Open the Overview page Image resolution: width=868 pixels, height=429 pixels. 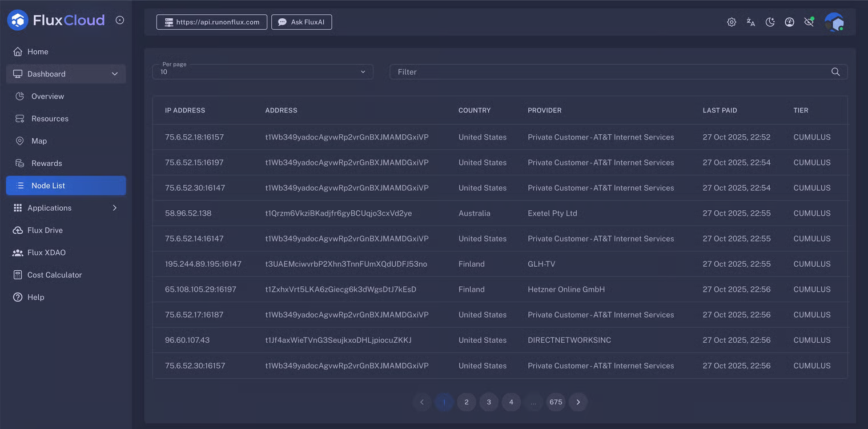click(x=66, y=96)
